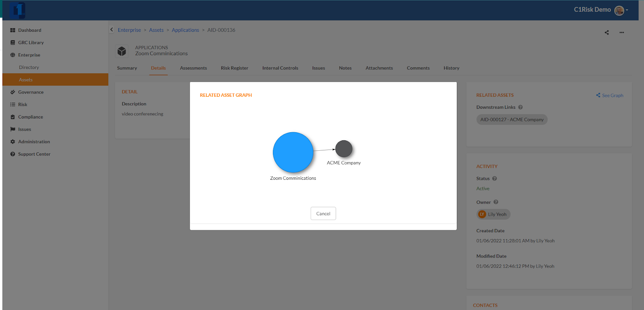Click the RELATED ASSET GRAPH heading
The image size is (644, 310).
[x=226, y=95]
